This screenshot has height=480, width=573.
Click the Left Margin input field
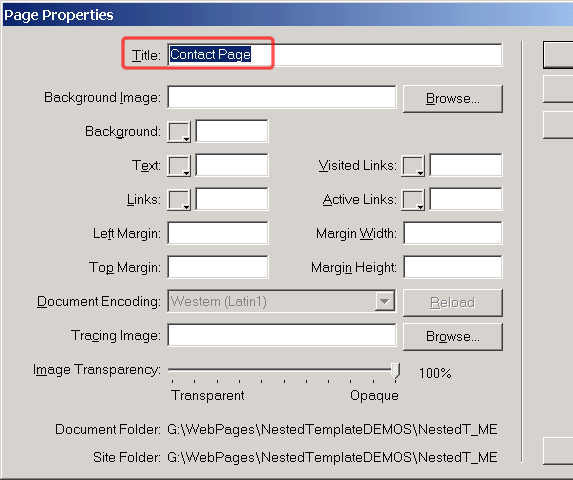pos(218,233)
